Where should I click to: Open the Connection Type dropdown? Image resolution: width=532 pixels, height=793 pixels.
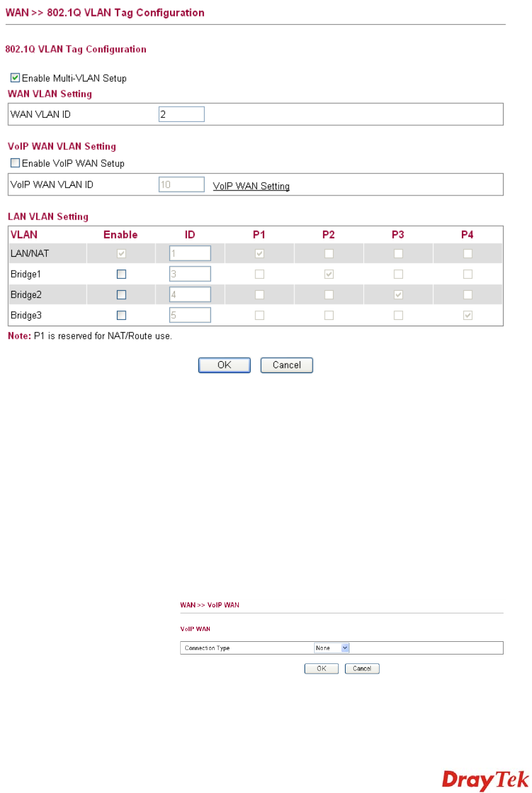[332, 648]
